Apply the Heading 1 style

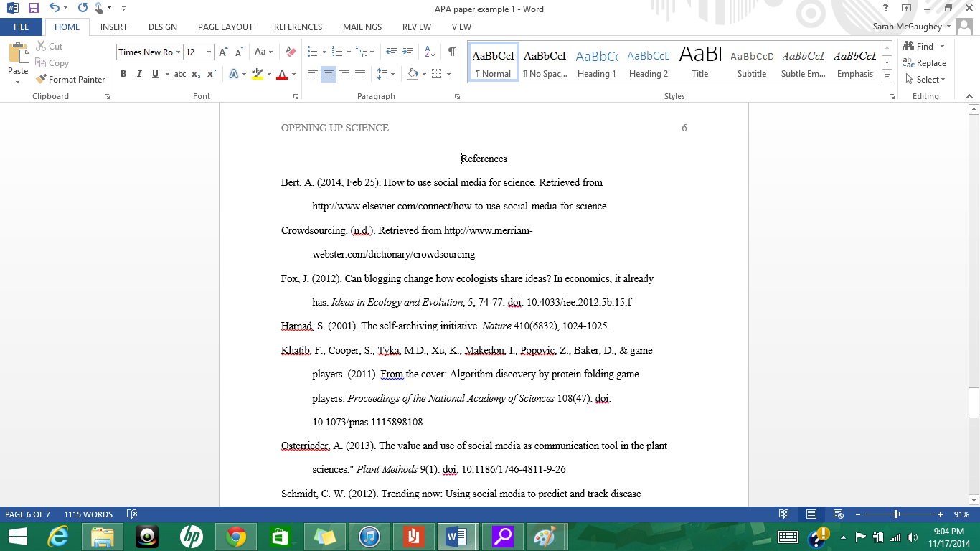tap(597, 63)
